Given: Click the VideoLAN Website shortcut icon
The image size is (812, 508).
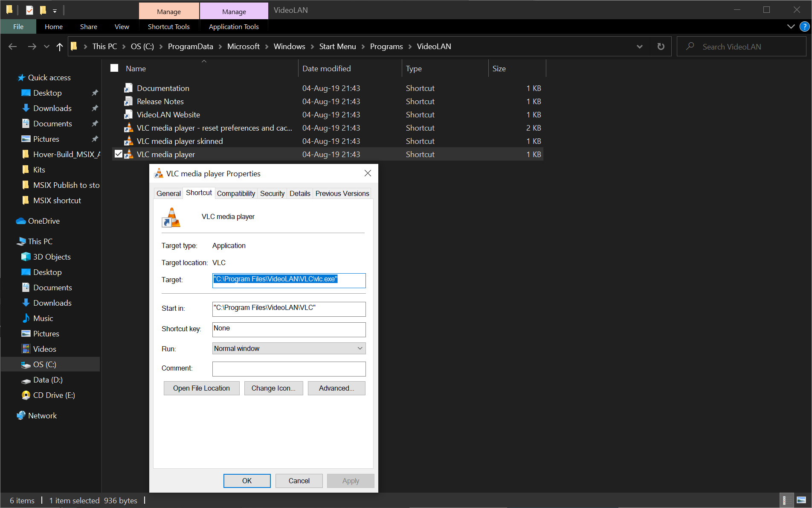Looking at the screenshot, I should [128, 115].
